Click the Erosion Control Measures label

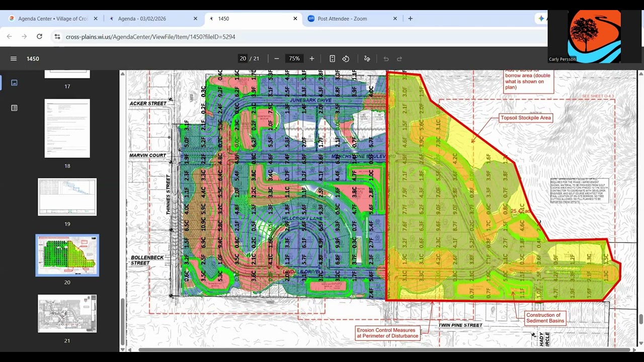coord(387,333)
